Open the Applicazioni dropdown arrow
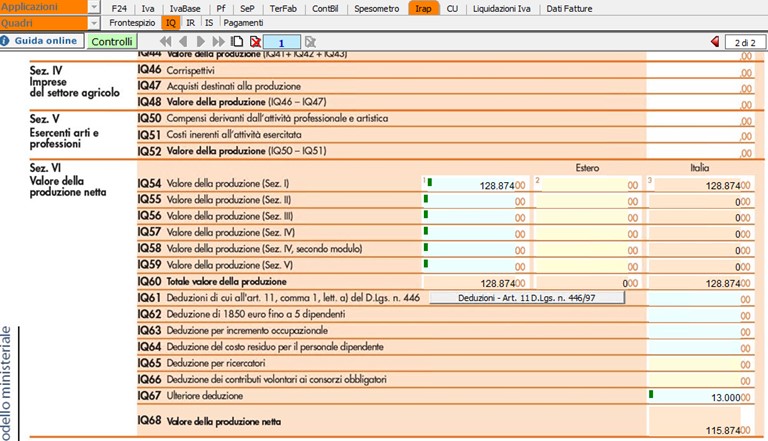Screen dimensions: 768x441 (94, 7)
